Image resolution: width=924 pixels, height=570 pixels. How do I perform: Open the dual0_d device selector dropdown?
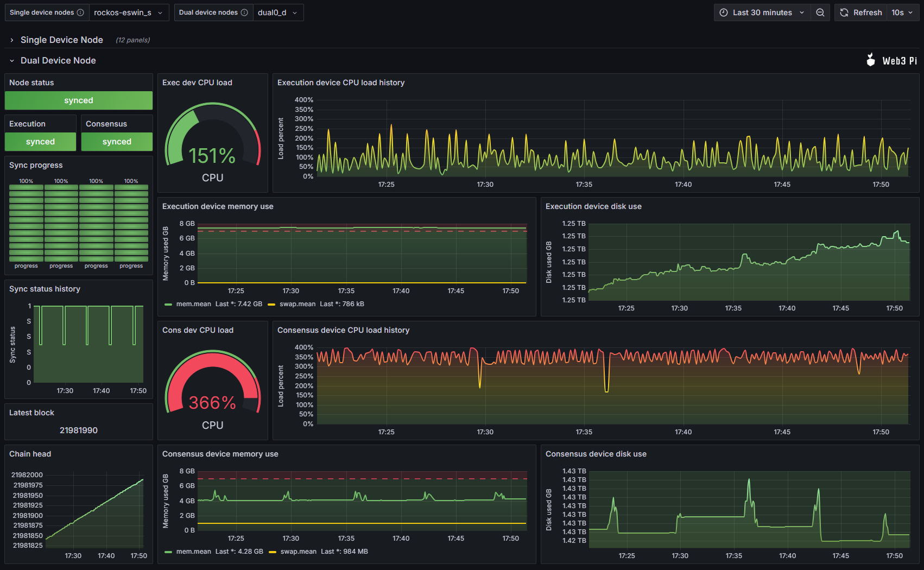(x=278, y=12)
